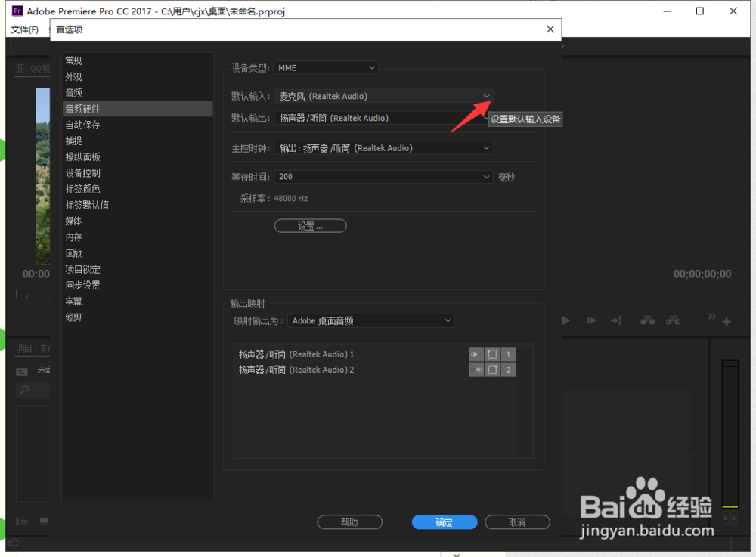Click bin folder icon in project panel

coord(22,371)
